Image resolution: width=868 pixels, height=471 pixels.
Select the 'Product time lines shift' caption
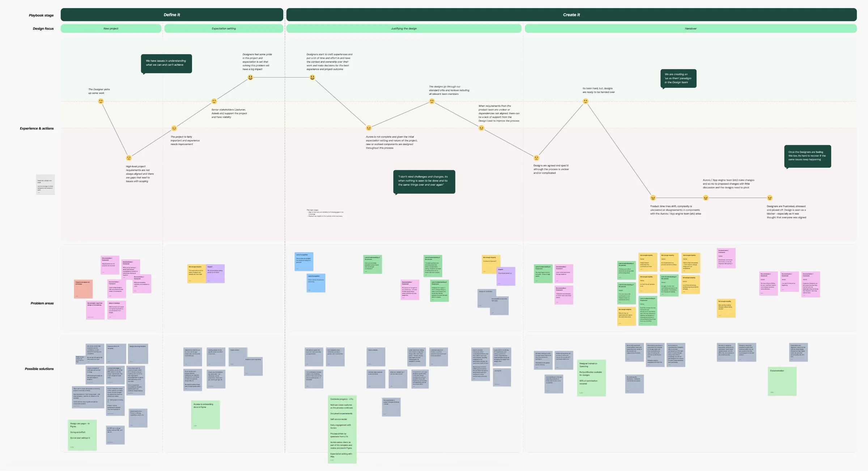pos(676,210)
